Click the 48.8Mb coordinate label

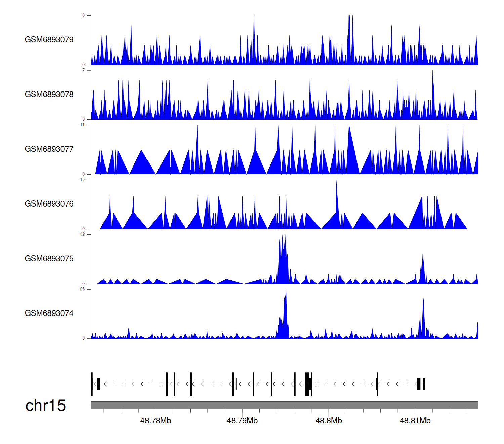[328, 421]
